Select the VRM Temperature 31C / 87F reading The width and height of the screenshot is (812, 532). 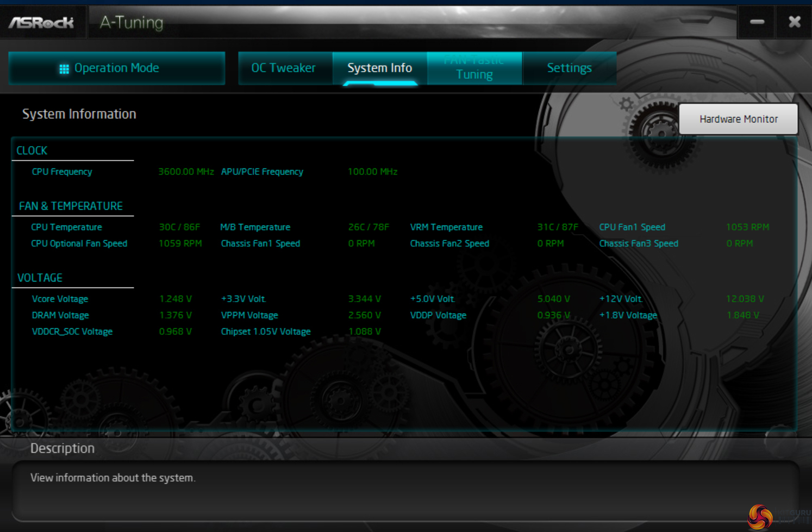pos(557,227)
